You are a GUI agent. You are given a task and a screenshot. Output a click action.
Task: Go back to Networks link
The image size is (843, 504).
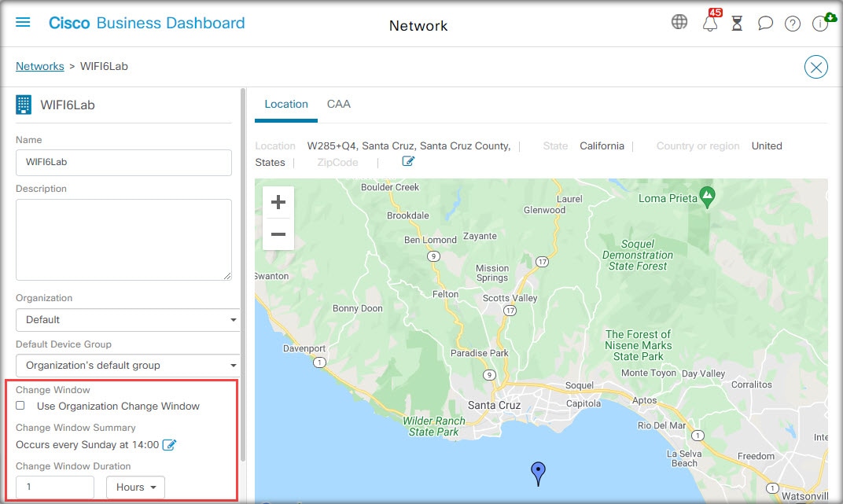(x=40, y=66)
